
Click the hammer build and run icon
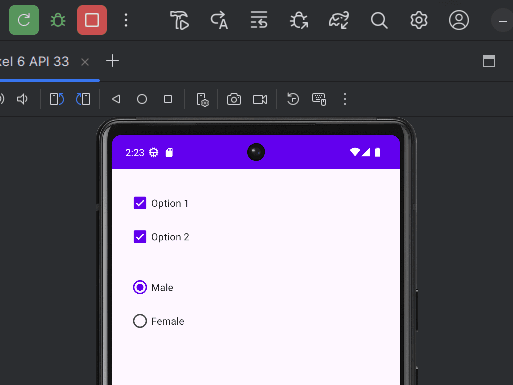click(179, 20)
